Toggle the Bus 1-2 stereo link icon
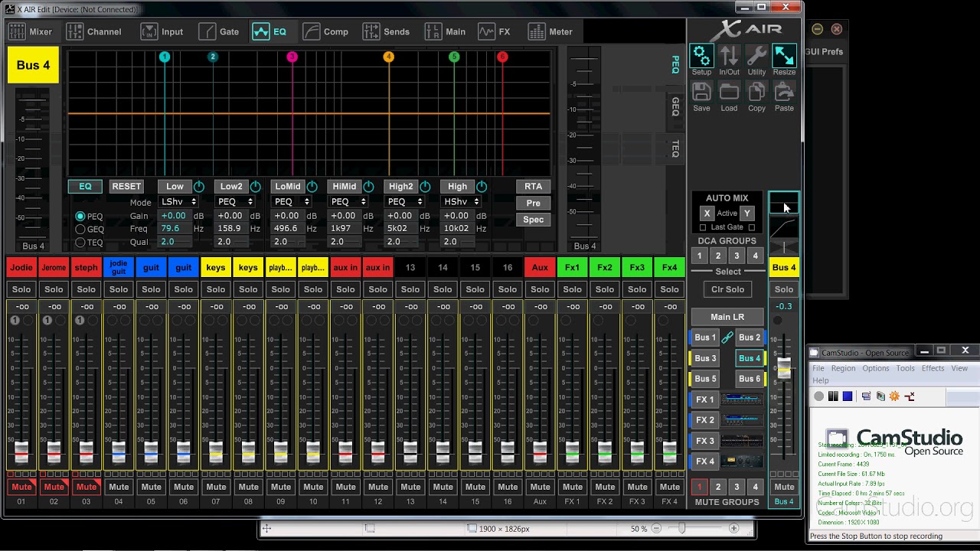Viewport: 980px width, 551px height. pyautogui.click(x=727, y=337)
